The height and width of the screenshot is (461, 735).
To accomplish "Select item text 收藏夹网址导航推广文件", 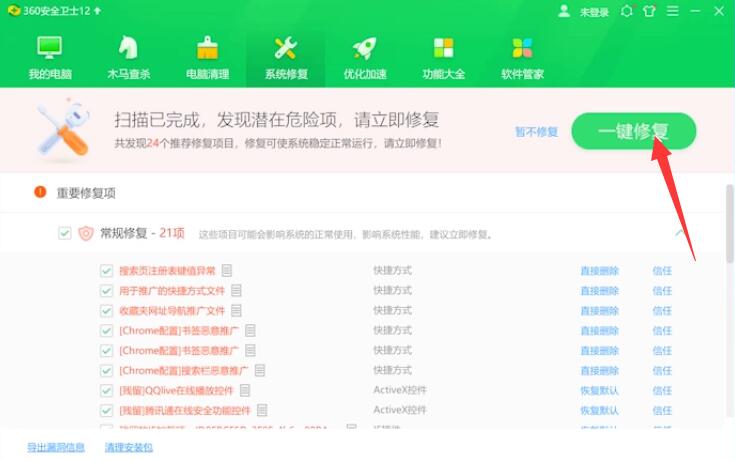I will [x=172, y=310].
